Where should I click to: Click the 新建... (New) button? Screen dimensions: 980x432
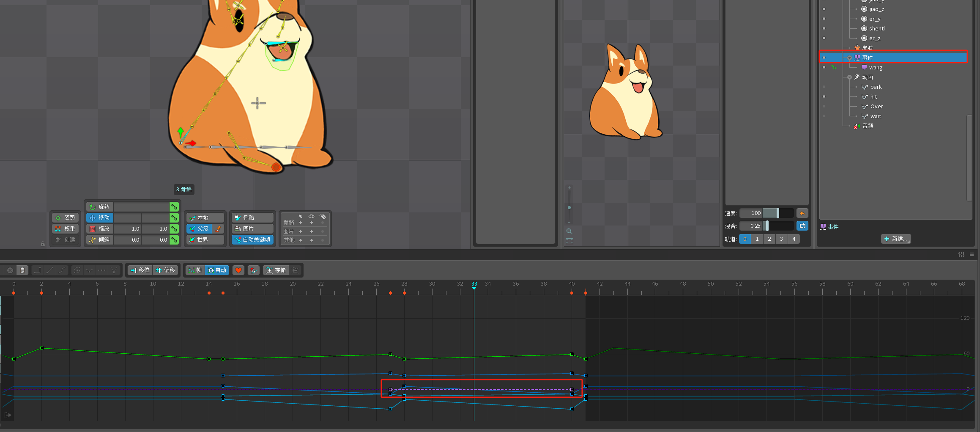point(896,239)
